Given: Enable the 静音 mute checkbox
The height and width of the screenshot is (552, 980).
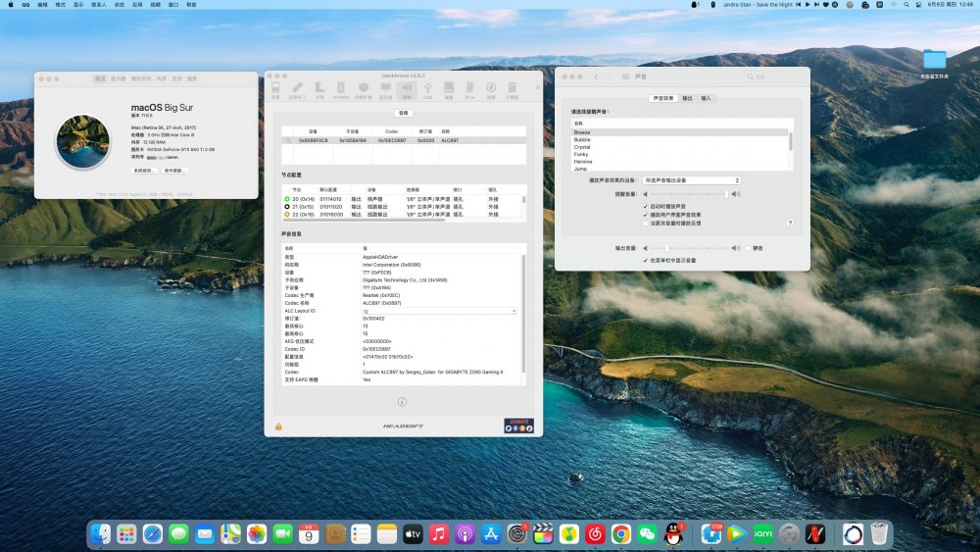Looking at the screenshot, I should [x=748, y=248].
